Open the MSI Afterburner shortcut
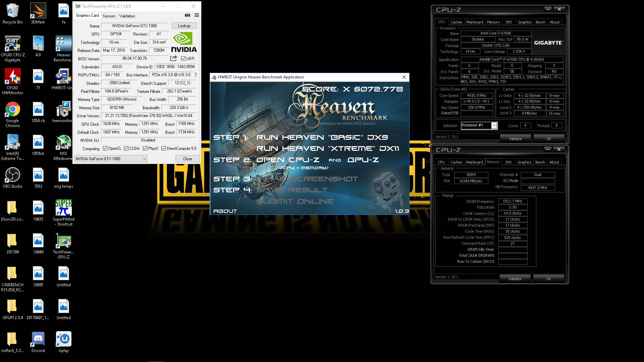The width and height of the screenshot is (644, 362). coord(63,147)
